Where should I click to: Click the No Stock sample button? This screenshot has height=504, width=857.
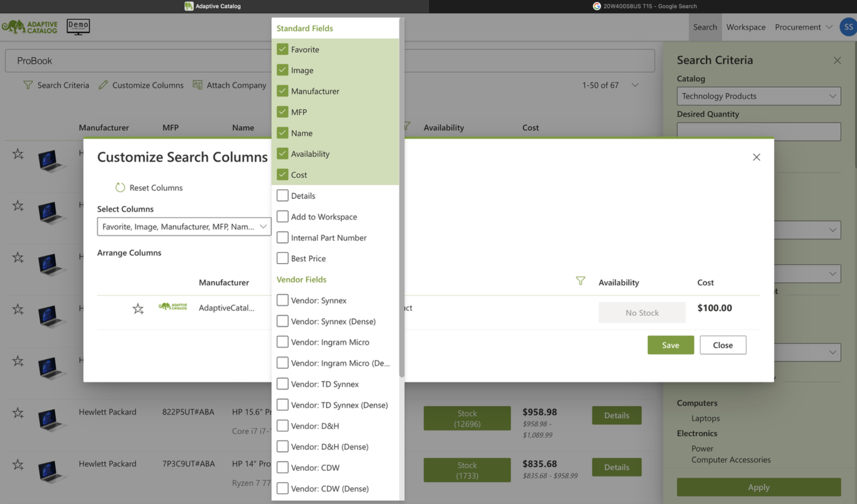click(642, 313)
